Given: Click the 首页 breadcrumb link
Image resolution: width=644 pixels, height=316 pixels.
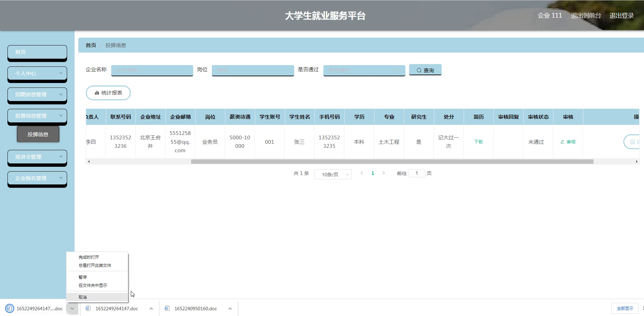Looking at the screenshot, I should [x=91, y=45].
